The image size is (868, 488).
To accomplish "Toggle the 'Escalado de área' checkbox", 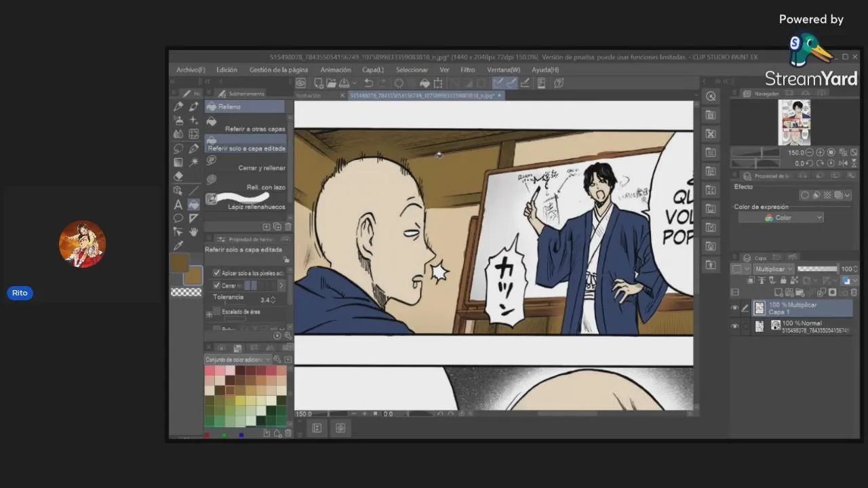I will tap(216, 311).
